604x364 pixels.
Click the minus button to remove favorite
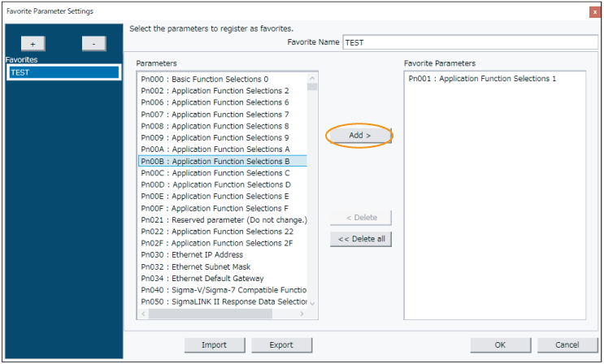[x=94, y=44]
